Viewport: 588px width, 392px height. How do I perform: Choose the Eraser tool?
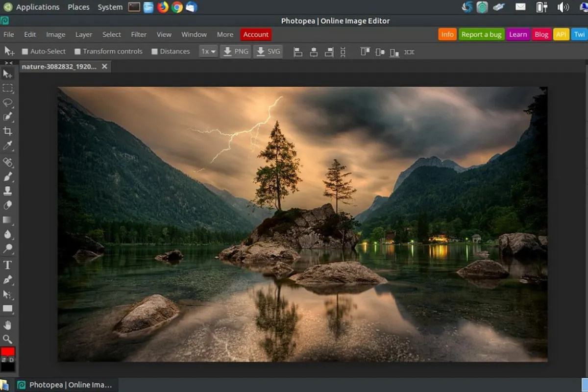click(7, 205)
